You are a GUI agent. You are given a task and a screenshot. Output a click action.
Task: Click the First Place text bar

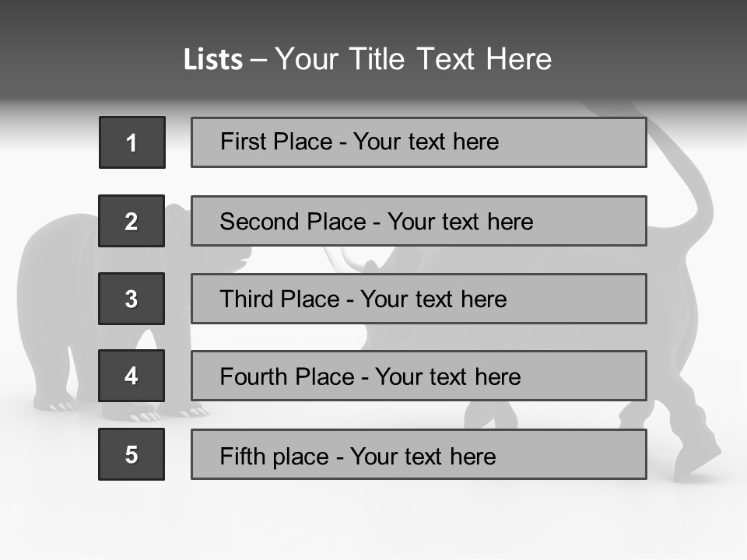pos(419,142)
